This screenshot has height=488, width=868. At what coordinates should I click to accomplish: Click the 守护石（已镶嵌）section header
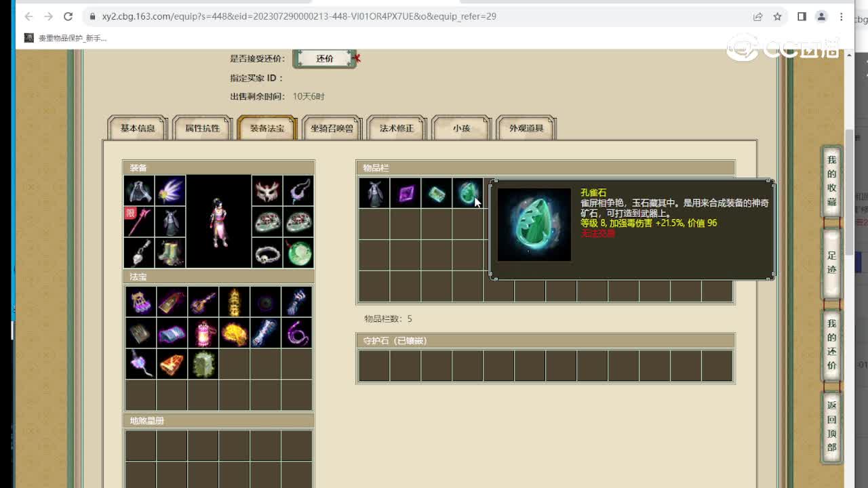click(x=545, y=341)
